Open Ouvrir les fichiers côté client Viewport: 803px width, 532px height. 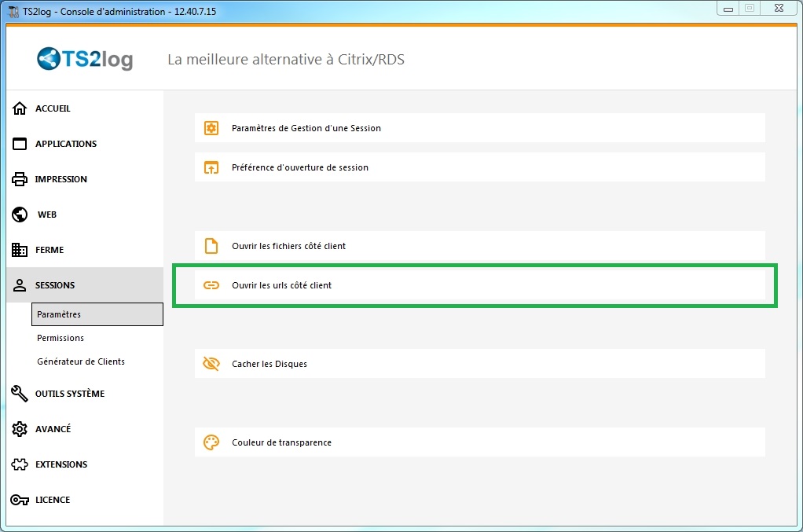pyautogui.click(x=480, y=246)
